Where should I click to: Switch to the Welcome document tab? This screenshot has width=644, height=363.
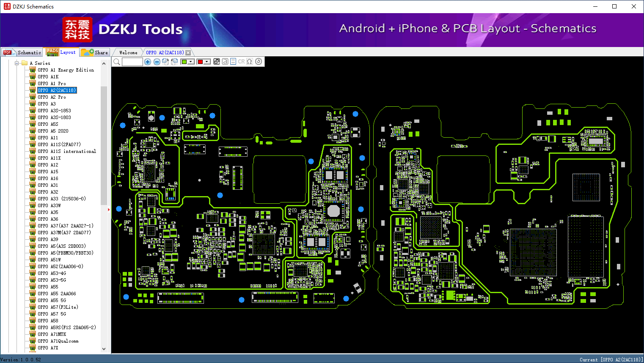[x=128, y=53]
